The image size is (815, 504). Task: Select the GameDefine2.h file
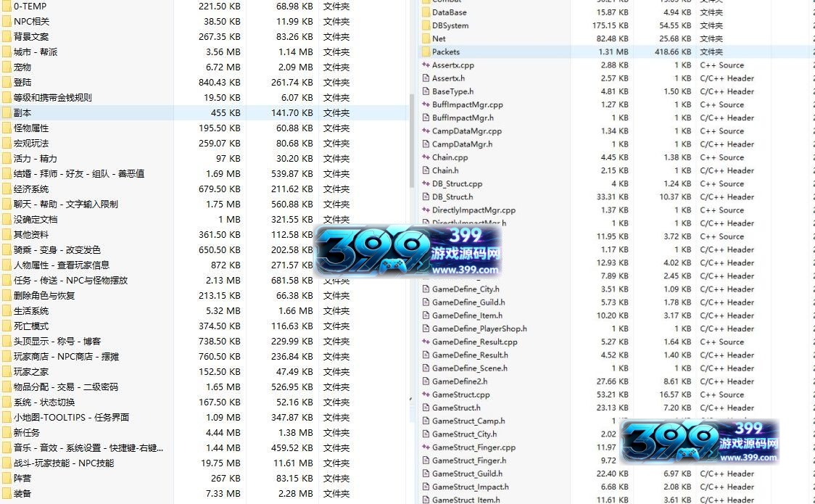(460, 381)
